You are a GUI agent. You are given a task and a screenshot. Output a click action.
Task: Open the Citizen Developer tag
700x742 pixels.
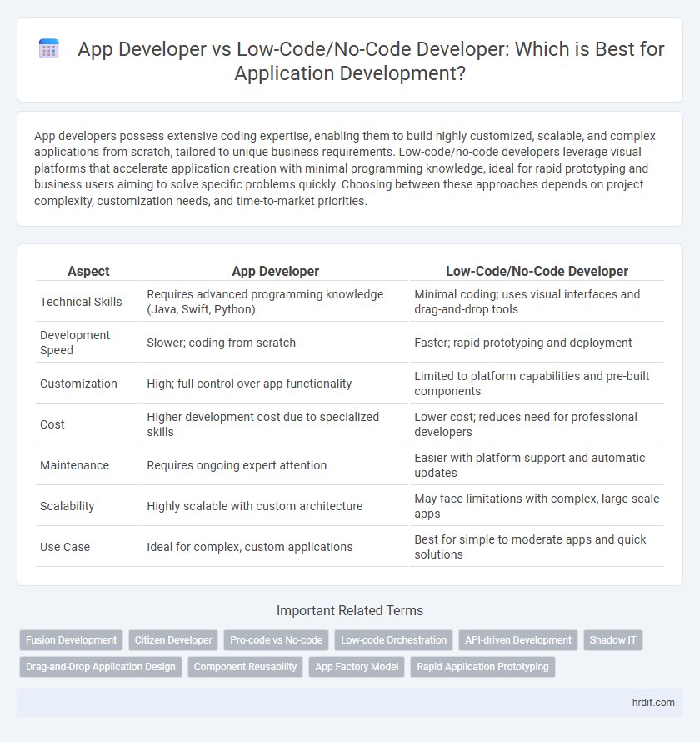coord(173,639)
